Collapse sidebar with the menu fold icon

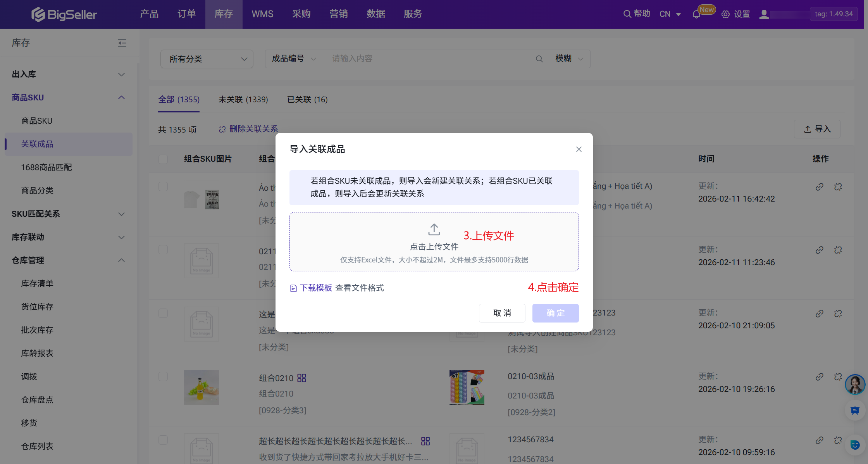(122, 43)
